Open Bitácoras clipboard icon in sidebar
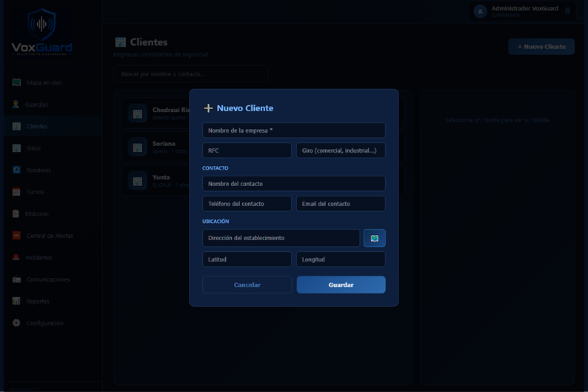Viewport: 588px width, 392px height. pos(16,214)
